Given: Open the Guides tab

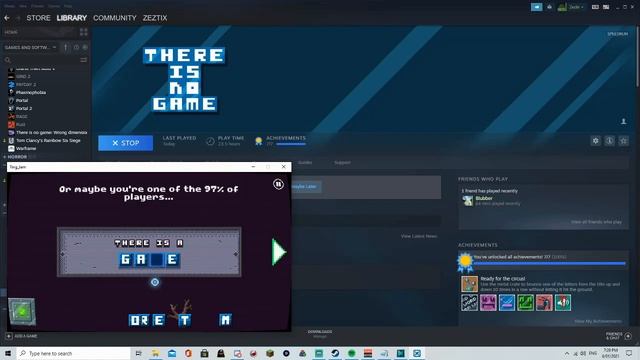Looking at the screenshot, I should pos(305,162).
